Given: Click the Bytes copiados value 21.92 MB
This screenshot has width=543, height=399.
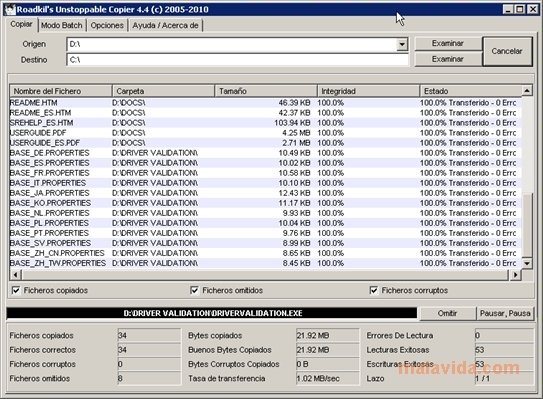Looking at the screenshot, I should (327, 335).
